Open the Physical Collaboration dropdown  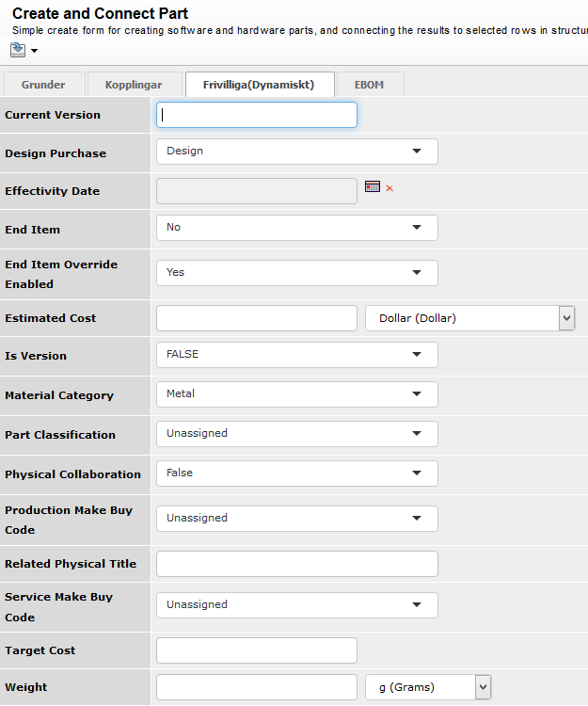pos(296,473)
